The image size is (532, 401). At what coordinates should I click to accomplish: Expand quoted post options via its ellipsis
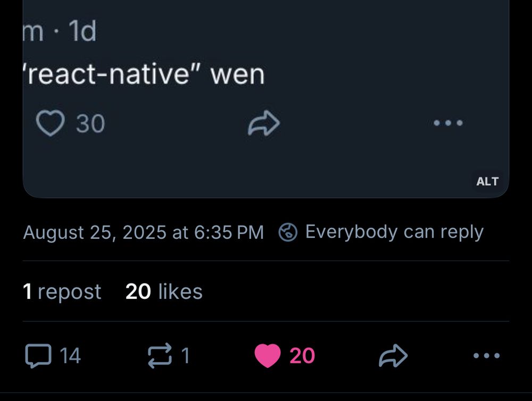pos(447,122)
